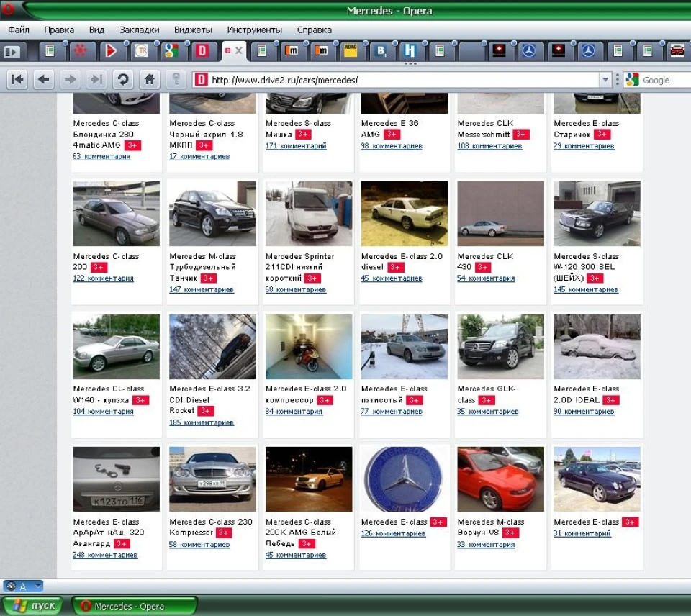Open the blue Mercedes-Benz emblem photo
The height and width of the screenshot is (616, 691).
click(x=404, y=479)
